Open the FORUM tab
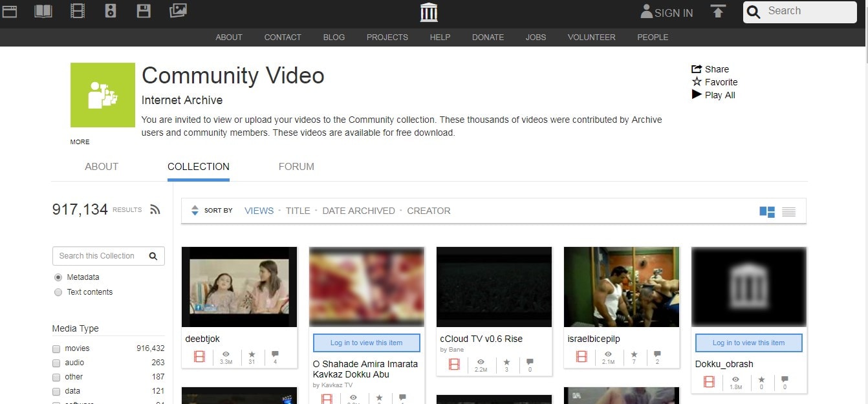 [296, 167]
